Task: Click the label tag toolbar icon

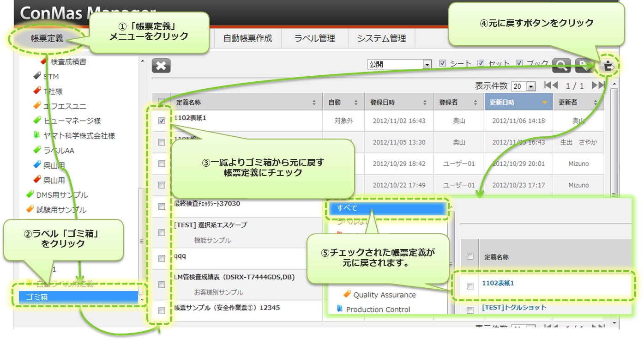Action: click(584, 66)
